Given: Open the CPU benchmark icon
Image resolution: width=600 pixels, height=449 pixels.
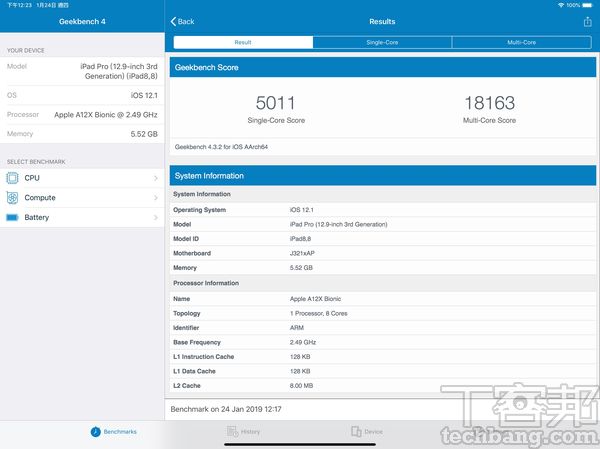Looking at the screenshot, I should [12, 178].
